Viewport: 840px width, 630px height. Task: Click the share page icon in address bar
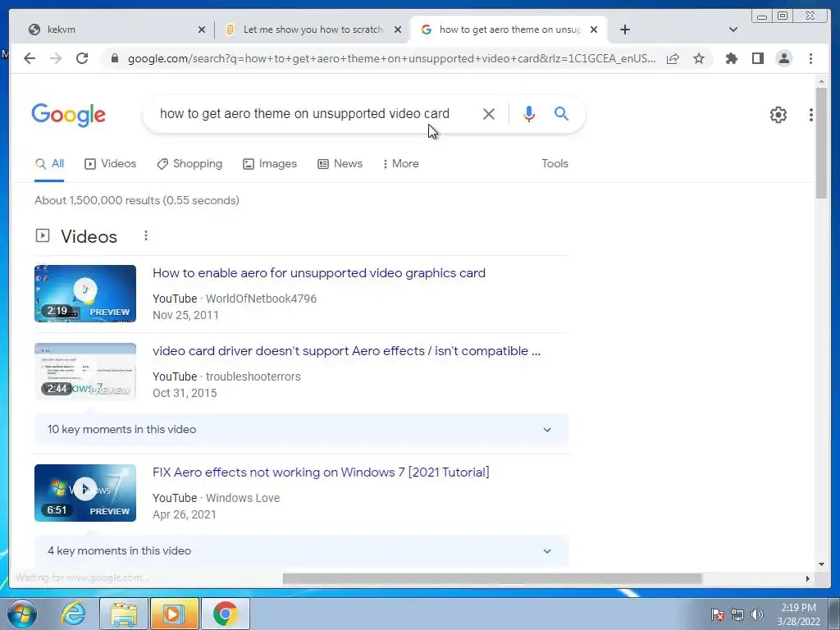coord(673,58)
